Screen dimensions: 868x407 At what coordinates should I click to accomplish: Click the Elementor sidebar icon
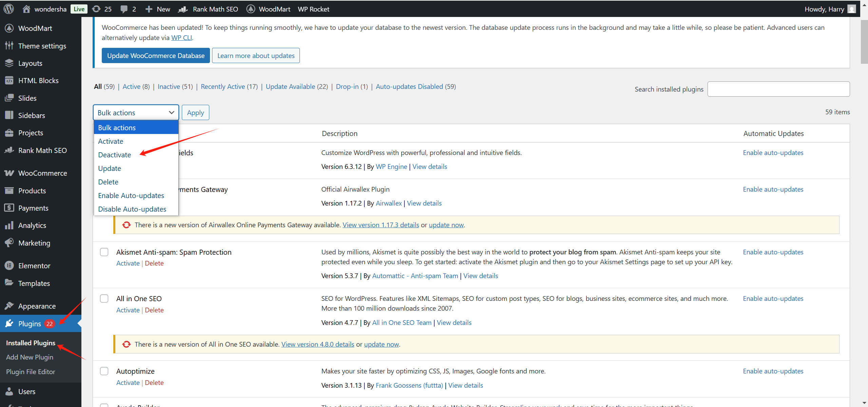(9, 266)
